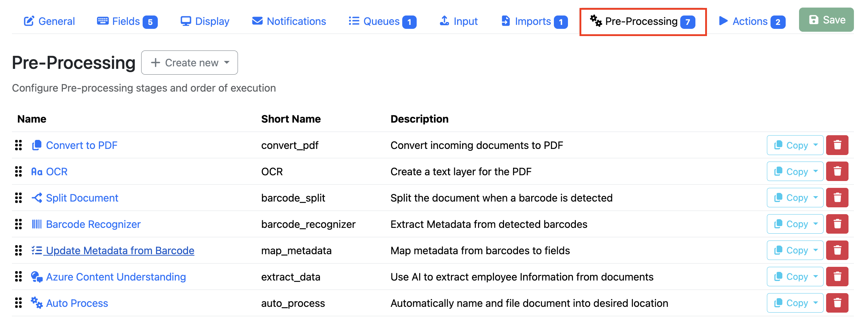Click the share icon beside Split Document
This screenshot has height=331, width=868.
pyautogui.click(x=37, y=198)
